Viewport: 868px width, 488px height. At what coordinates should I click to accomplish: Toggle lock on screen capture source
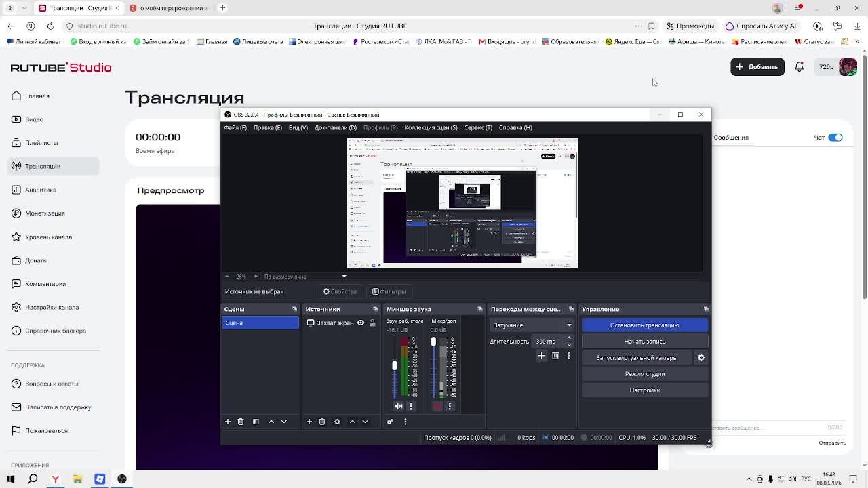[372, 323]
